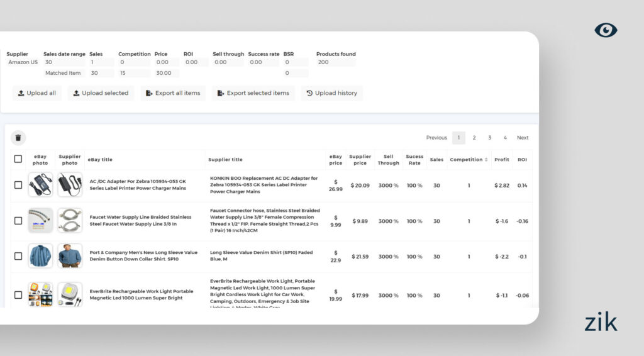The image size is (644, 356).
Task: Click Next page link
Action: pyautogui.click(x=523, y=138)
